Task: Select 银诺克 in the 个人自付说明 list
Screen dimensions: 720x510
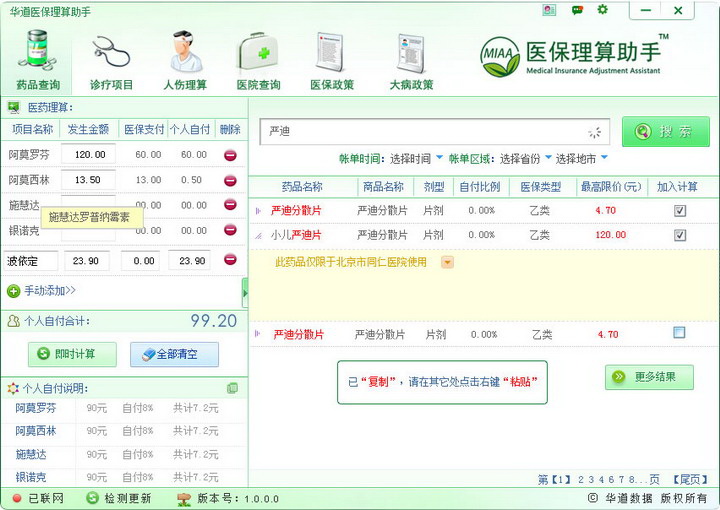Action: click(x=31, y=477)
